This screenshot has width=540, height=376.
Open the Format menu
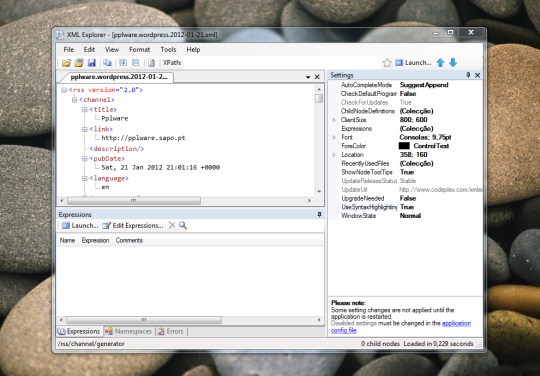pyautogui.click(x=139, y=50)
